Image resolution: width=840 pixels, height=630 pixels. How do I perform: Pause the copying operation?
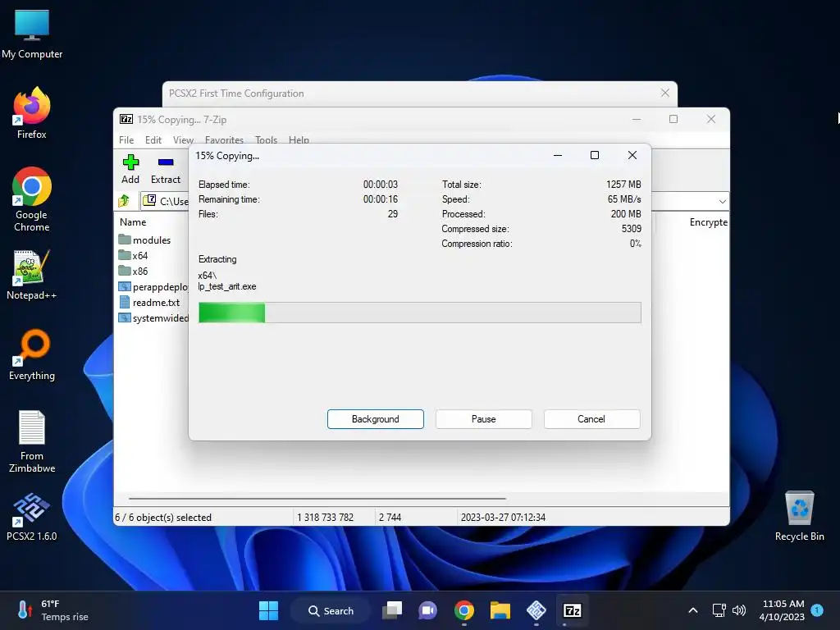pyautogui.click(x=484, y=419)
